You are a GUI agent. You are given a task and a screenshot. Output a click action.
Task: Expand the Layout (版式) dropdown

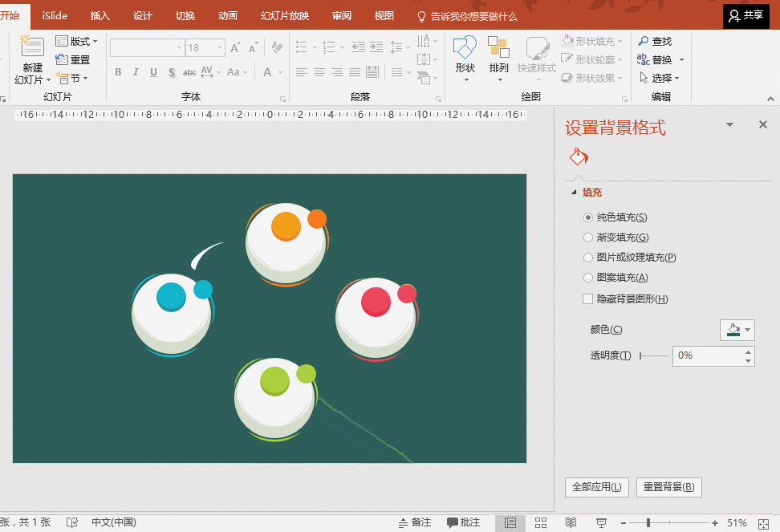click(x=77, y=41)
